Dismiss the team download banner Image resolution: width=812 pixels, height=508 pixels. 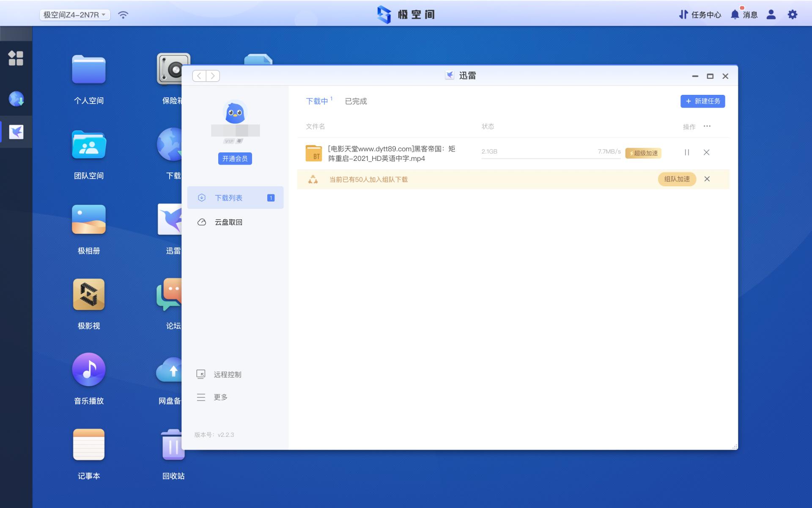click(x=707, y=179)
